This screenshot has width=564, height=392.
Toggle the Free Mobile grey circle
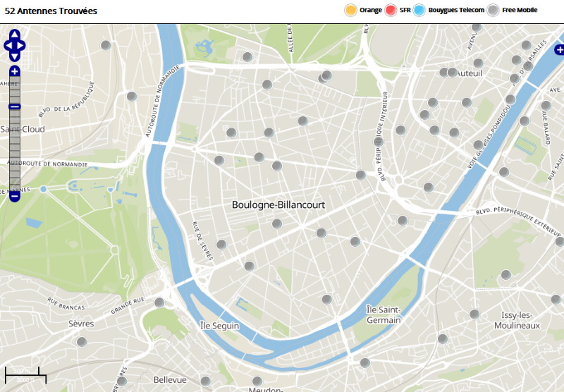point(493,10)
